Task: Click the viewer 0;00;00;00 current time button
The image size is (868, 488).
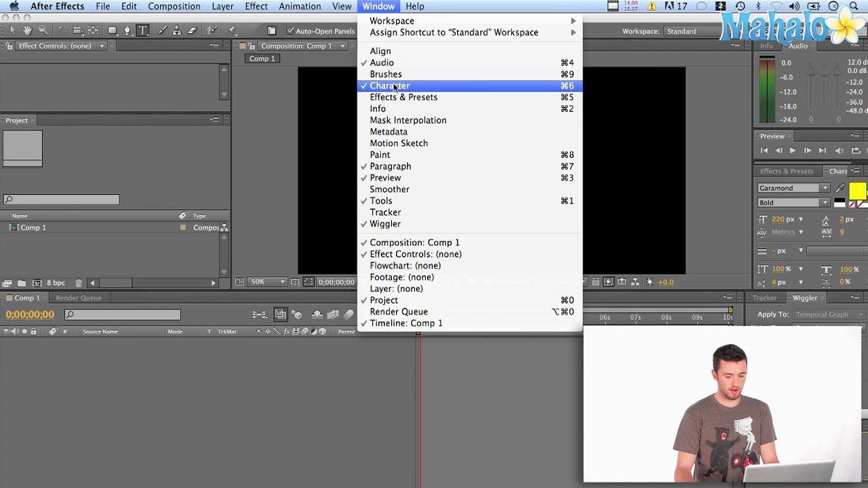Action: pyautogui.click(x=336, y=282)
